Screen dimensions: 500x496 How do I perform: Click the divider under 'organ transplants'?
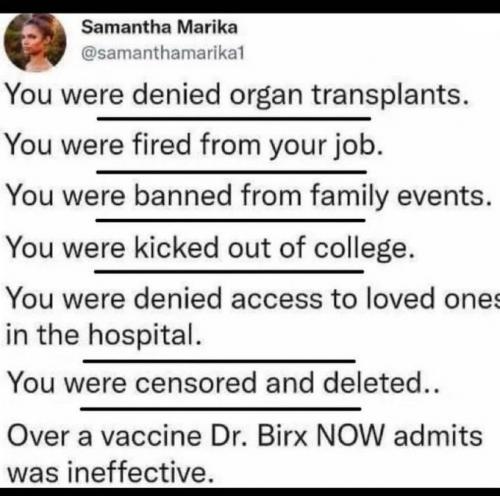point(234,118)
